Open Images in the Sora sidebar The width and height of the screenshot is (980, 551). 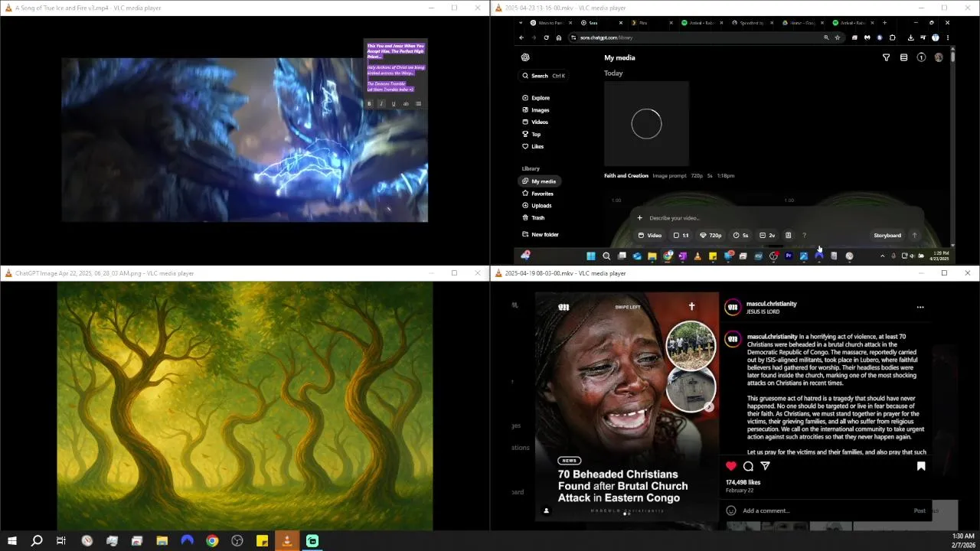535,110
